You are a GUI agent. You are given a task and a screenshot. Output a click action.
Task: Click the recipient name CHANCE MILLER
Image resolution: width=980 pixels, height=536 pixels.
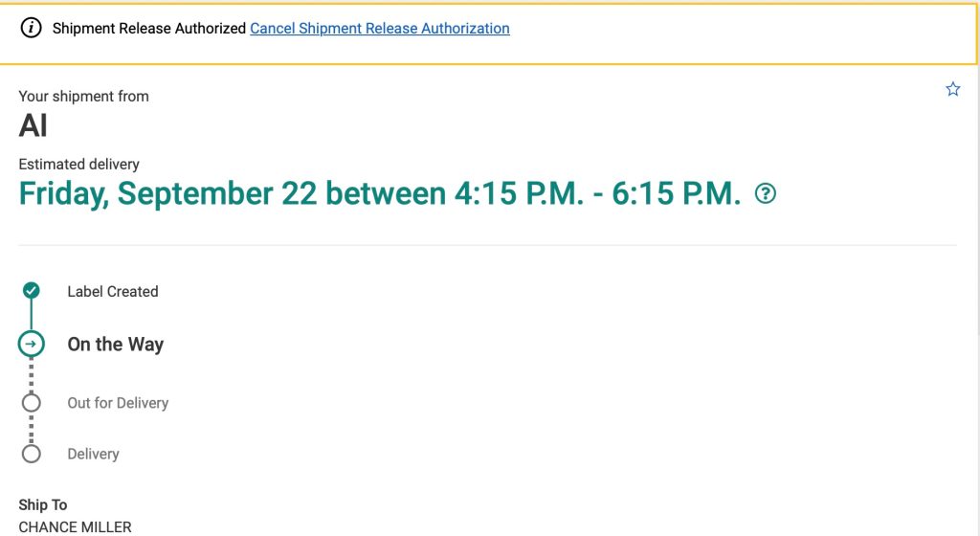(75, 526)
